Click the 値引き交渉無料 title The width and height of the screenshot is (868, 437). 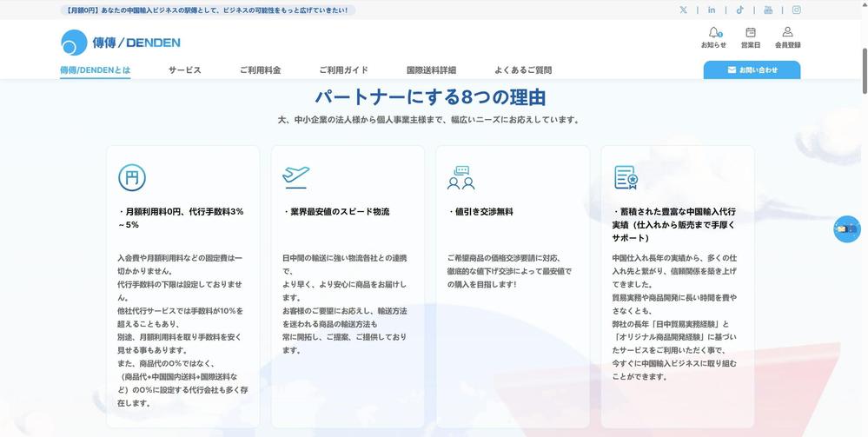(480, 212)
